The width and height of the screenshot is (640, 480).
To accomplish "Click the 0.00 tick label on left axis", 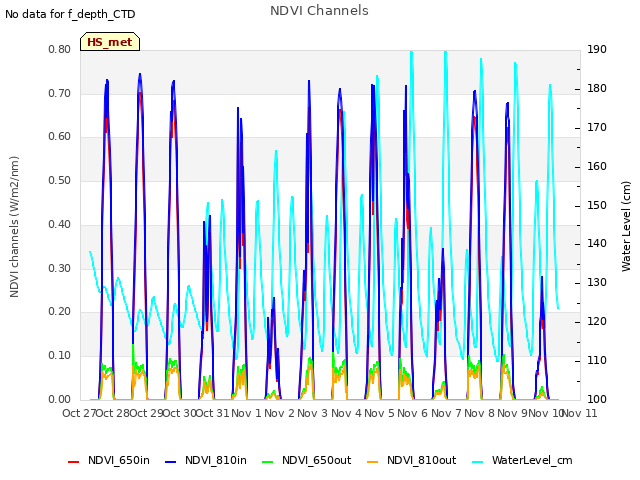I will (x=60, y=399).
